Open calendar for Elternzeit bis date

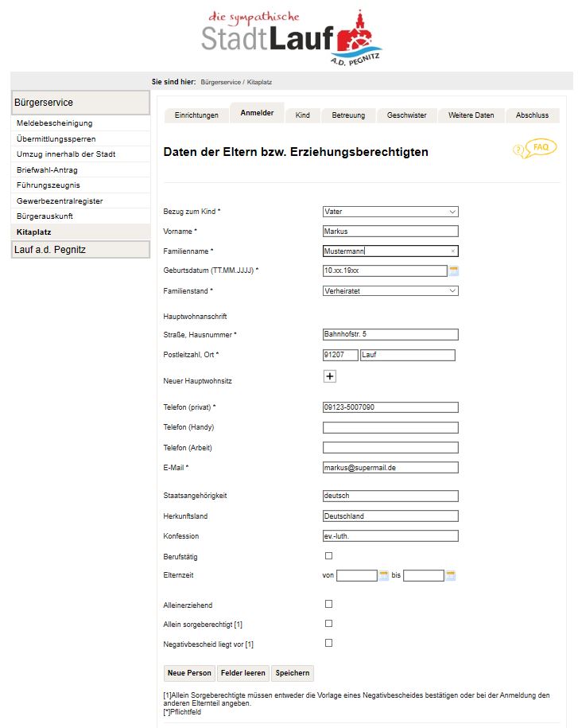(450, 575)
